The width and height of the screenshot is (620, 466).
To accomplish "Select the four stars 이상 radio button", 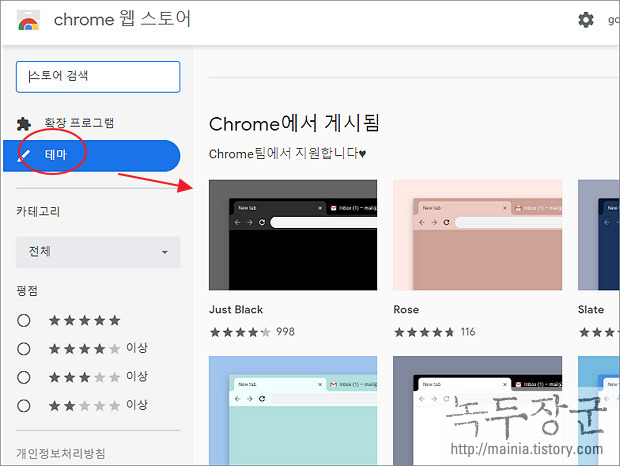I will pos(24,349).
